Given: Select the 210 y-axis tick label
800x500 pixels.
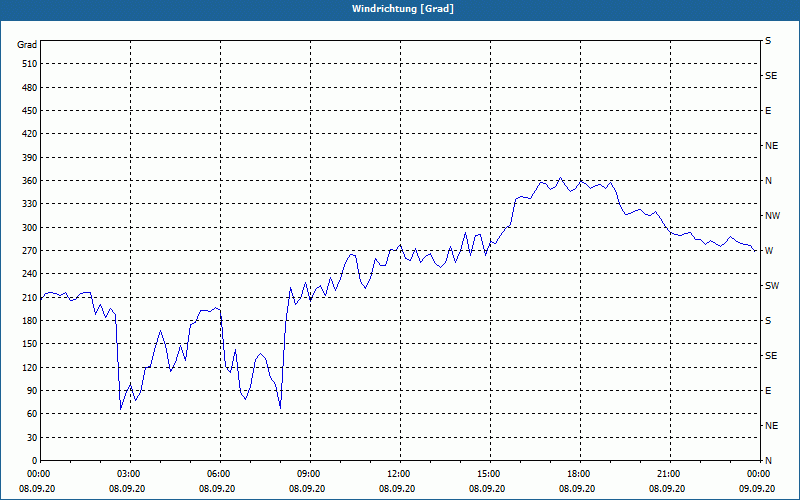Looking at the screenshot, I should coord(30,297).
